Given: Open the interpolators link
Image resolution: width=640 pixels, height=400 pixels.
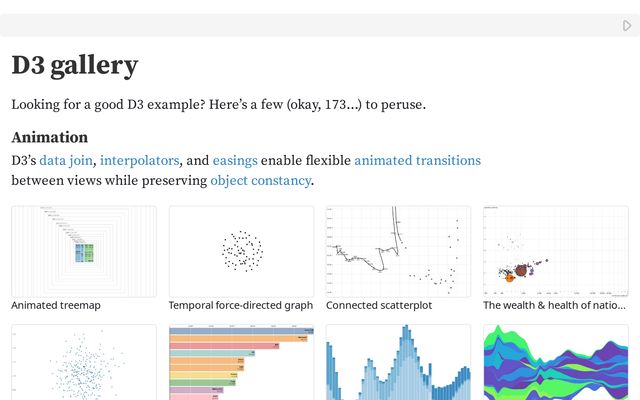Looking at the screenshot, I should pyautogui.click(x=140, y=160).
